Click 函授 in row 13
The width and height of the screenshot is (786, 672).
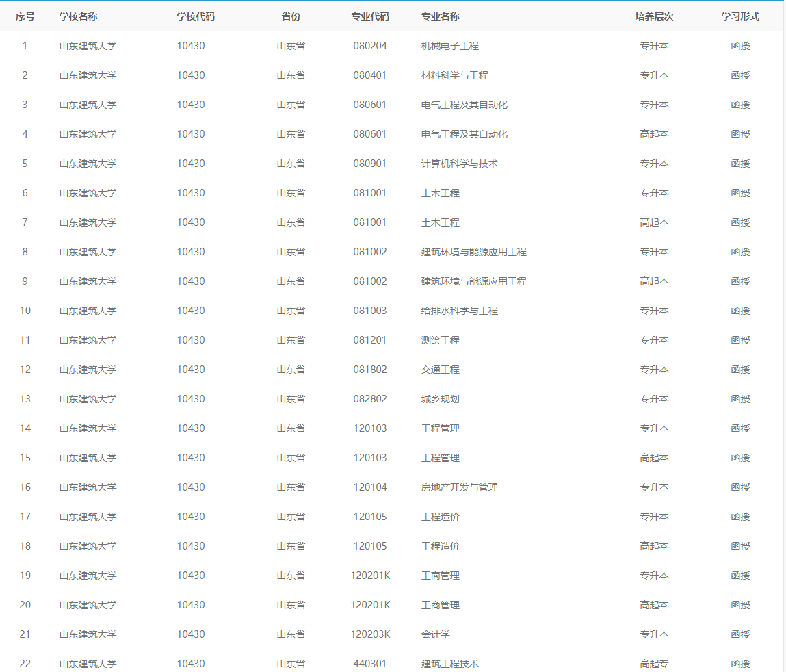[x=740, y=399]
